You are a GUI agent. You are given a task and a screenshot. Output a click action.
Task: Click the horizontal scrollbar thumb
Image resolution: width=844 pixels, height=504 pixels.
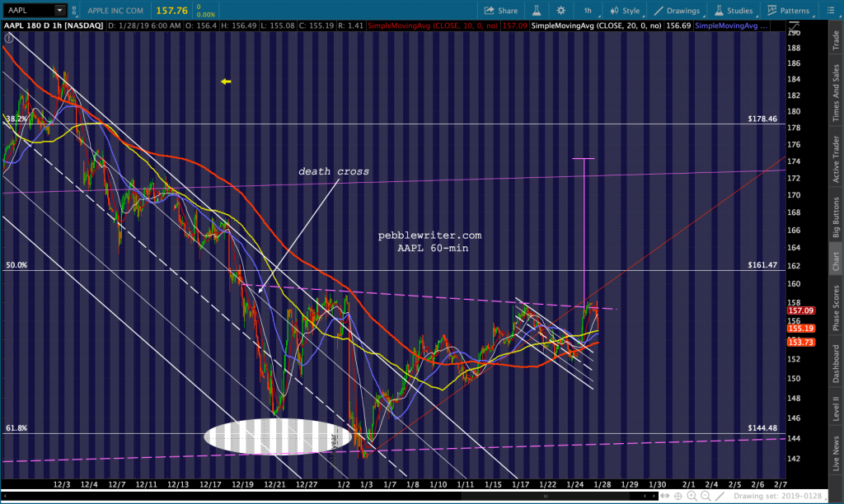tap(546, 496)
